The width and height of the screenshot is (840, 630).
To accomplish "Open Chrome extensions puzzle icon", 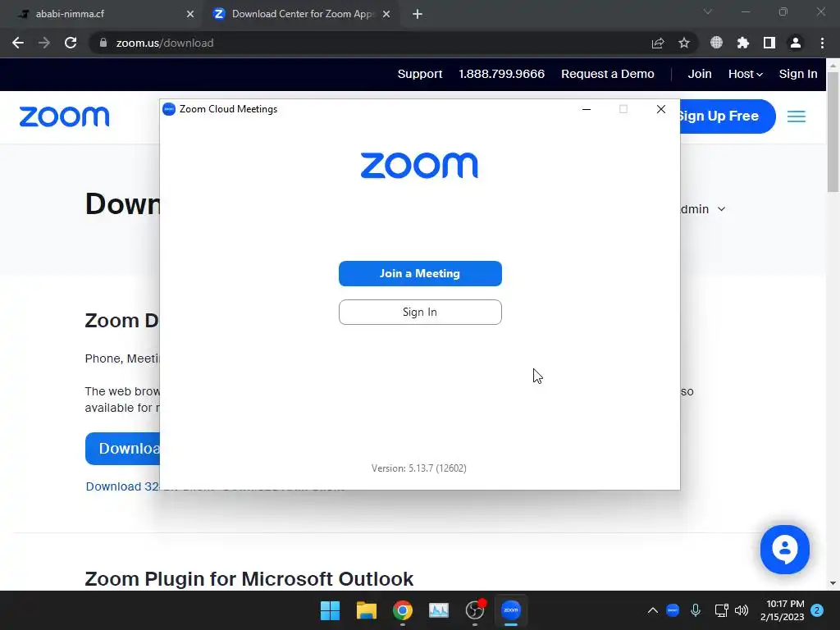I will click(x=742, y=43).
